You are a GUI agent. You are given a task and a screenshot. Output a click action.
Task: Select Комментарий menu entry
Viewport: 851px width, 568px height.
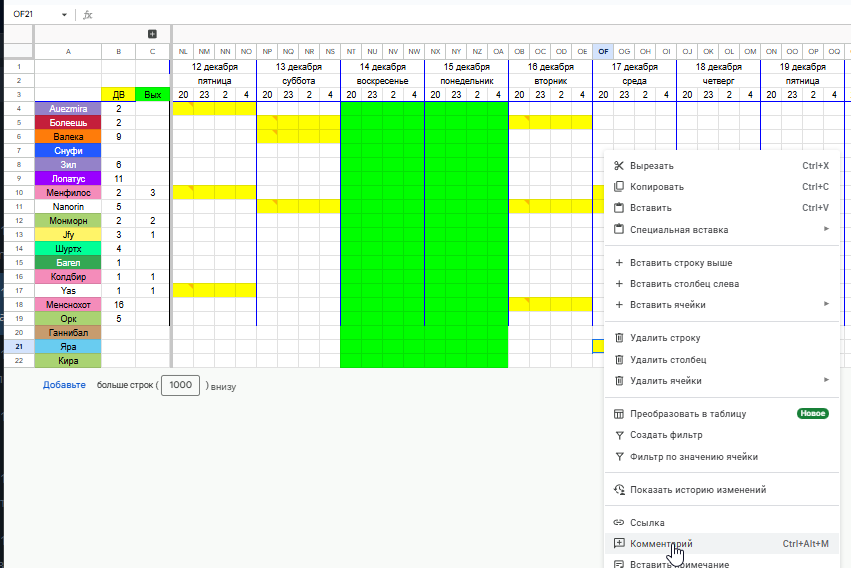pyautogui.click(x=722, y=544)
